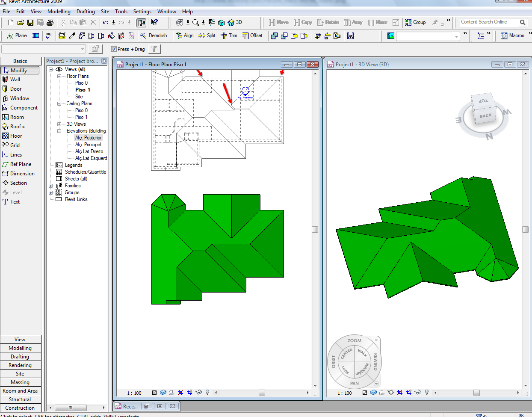Click the floor plan vertical scrollbar thumb
Screen dimensions: 532x417
[315, 229]
